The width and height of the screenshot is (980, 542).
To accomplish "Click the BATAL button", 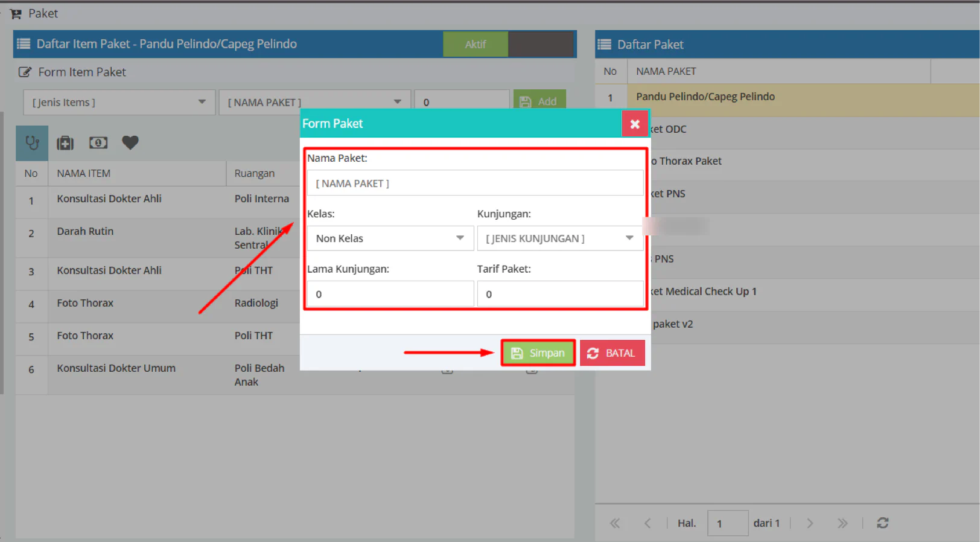I will [612, 353].
